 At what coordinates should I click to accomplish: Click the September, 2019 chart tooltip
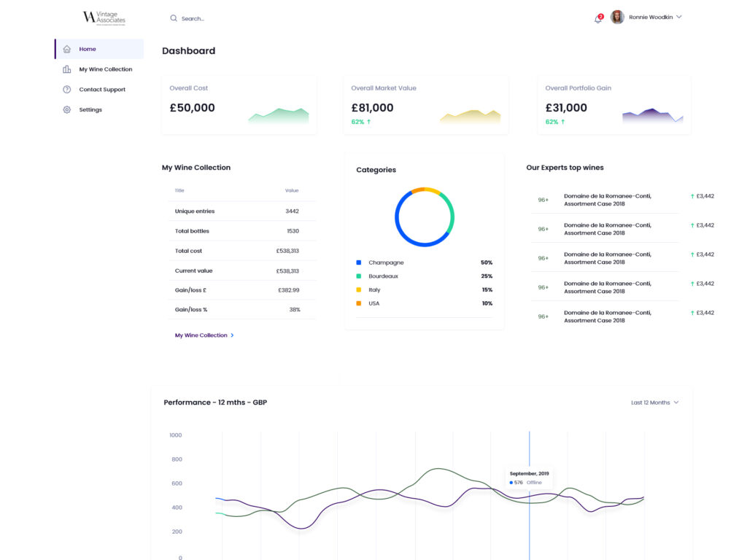pyautogui.click(x=530, y=478)
